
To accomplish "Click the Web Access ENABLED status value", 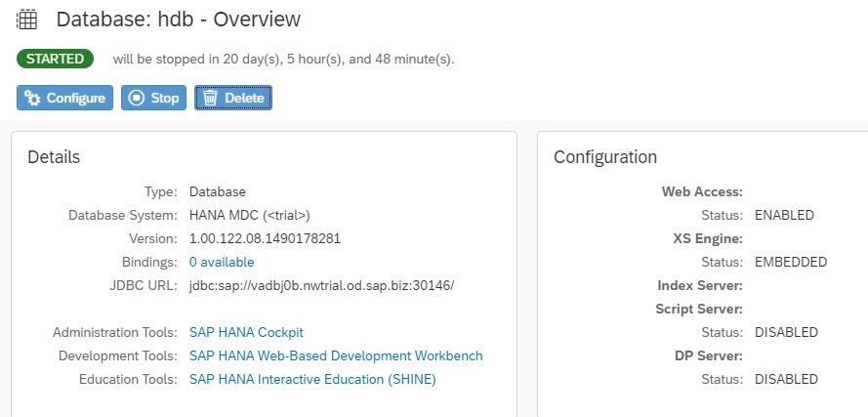I will pos(784,216).
